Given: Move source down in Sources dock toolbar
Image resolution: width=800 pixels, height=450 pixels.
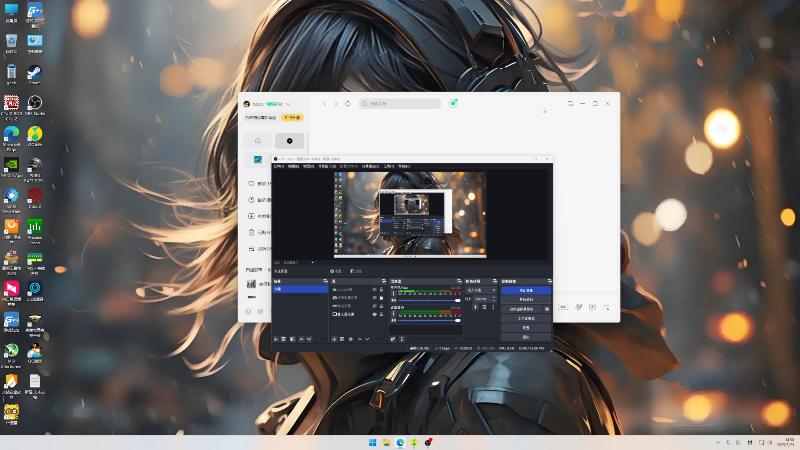Looking at the screenshot, I should (367, 339).
